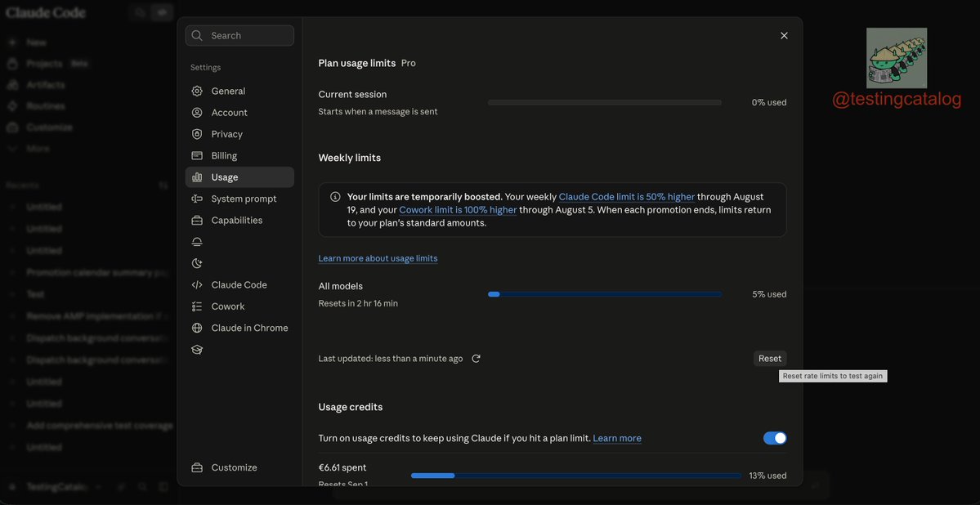Click the sort icon beside Recents heading

coord(163,185)
